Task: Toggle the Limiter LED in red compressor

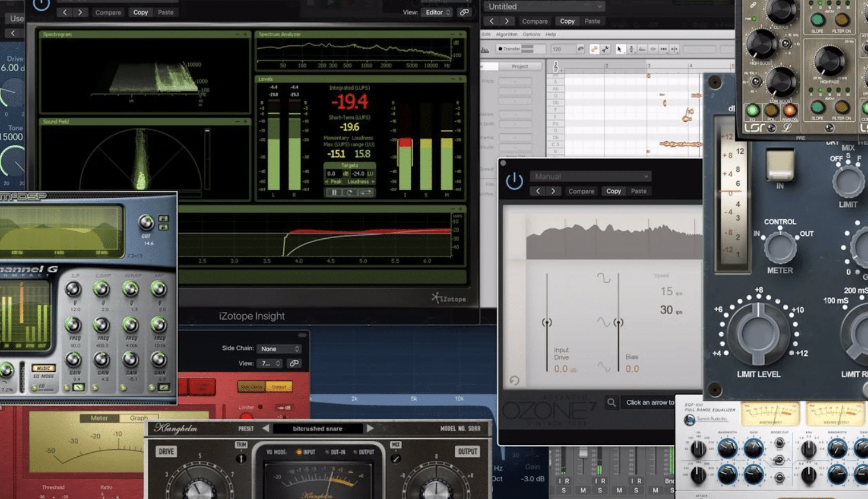Action: click(x=260, y=407)
